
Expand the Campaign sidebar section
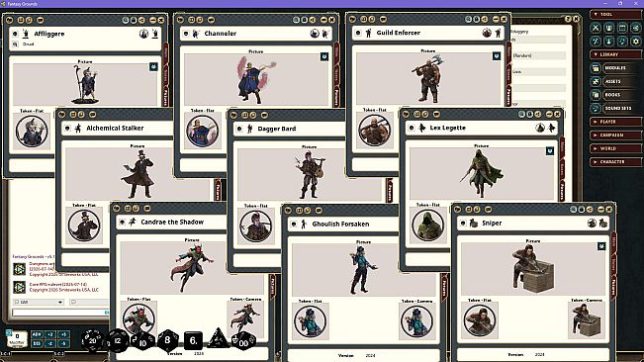pos(615,136)
